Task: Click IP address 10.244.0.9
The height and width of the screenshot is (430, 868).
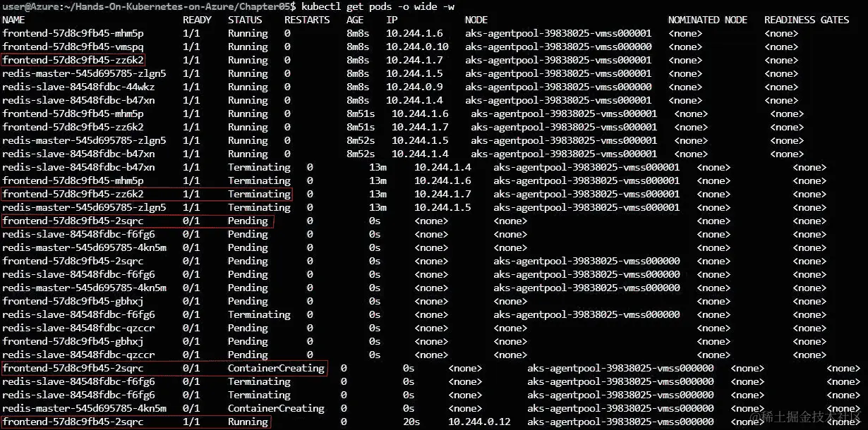Action: point(414,87)
